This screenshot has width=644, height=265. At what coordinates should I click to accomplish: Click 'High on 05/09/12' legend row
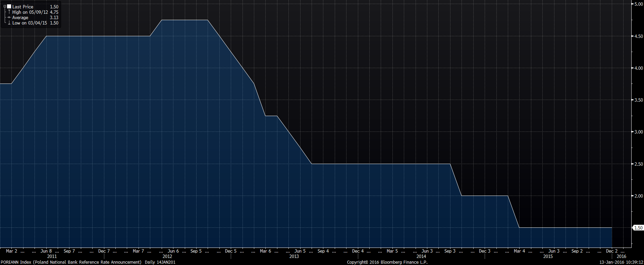coord(30,12)
